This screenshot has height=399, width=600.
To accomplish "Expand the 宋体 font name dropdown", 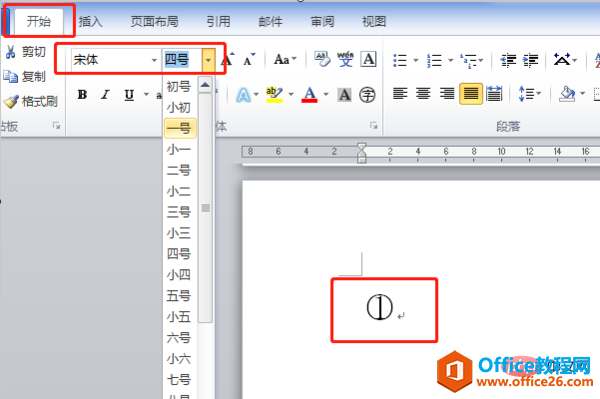I will (154, 60).
